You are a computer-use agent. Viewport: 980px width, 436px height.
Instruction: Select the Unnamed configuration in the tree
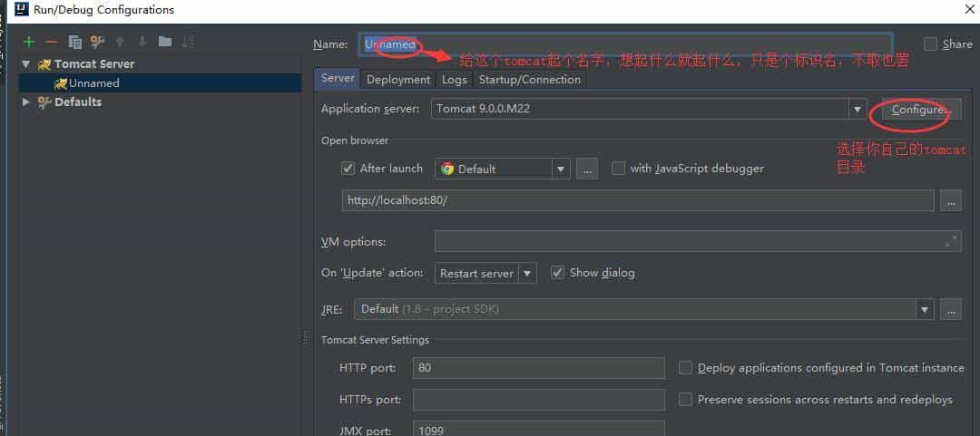tap(160, 83)
